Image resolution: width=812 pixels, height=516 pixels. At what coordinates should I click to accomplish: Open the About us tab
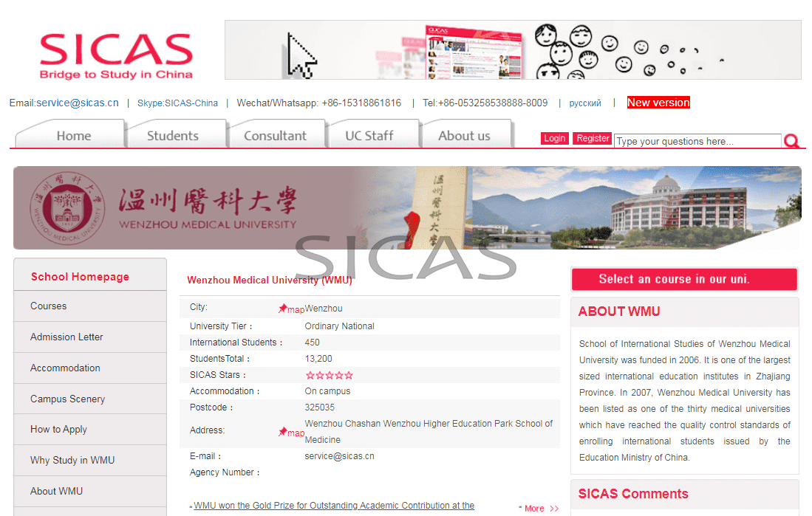pyautogui.click(x=464, y=136)
